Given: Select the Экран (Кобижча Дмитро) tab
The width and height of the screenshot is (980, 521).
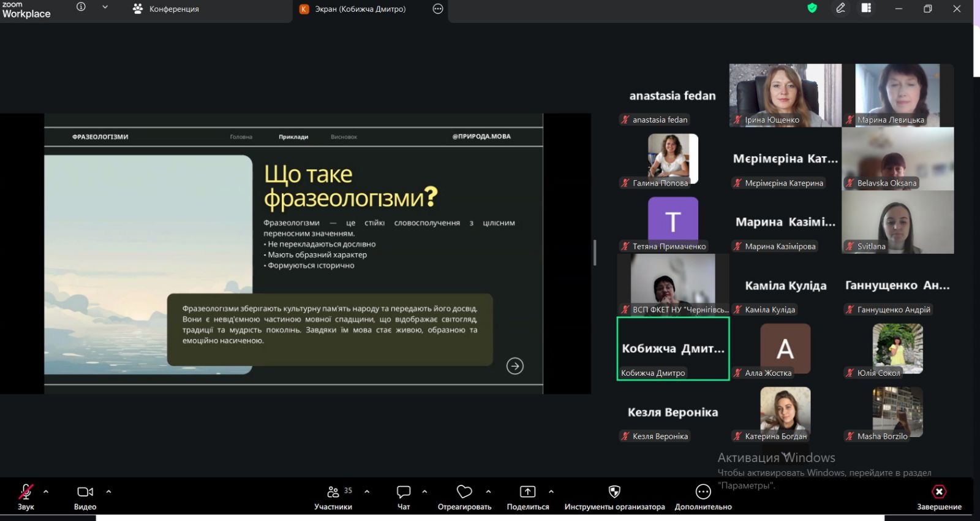Looking at the screenshot, I should click(360, 9).
